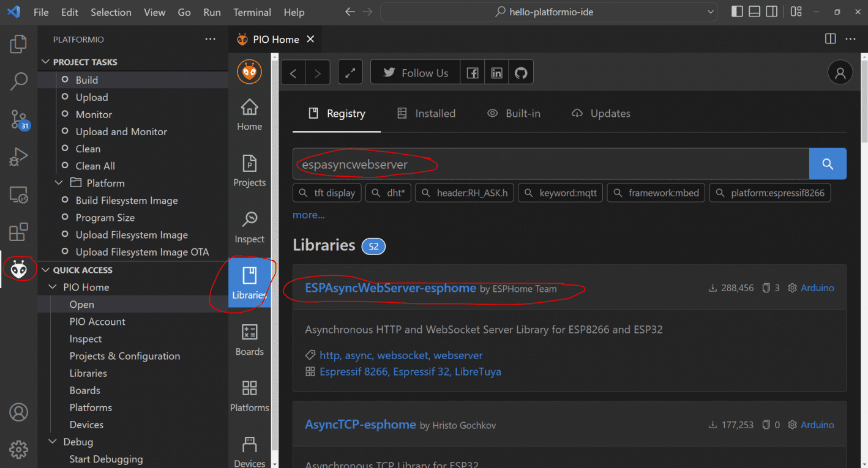The height and width of the screenshot is (468, 868).
Task: Open ESPAsyncWebServer-esphome library link
Action: [x=390, y=288]
